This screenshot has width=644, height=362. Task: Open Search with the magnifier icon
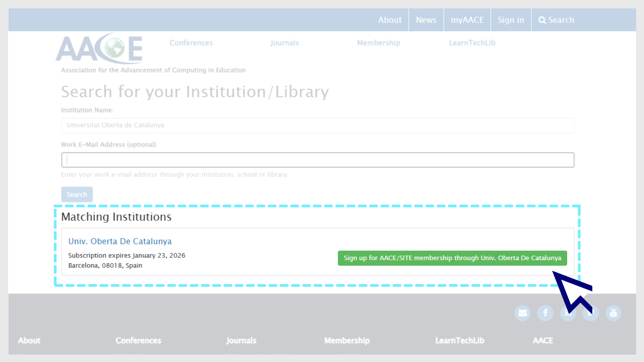coord(556,20)
